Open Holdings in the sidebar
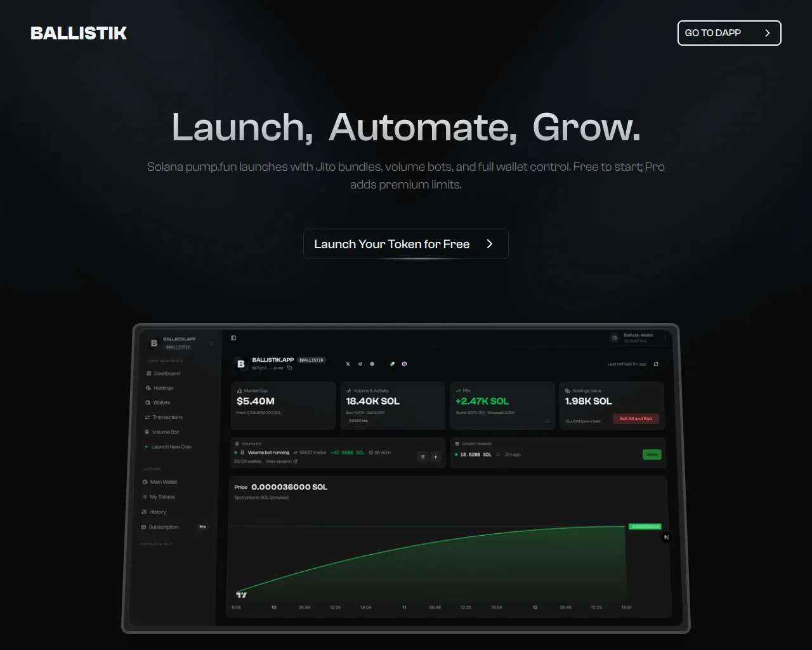Image resolution: width=812 pixels, height=650 pixels. pyautogui.click(x=160, y=388)
